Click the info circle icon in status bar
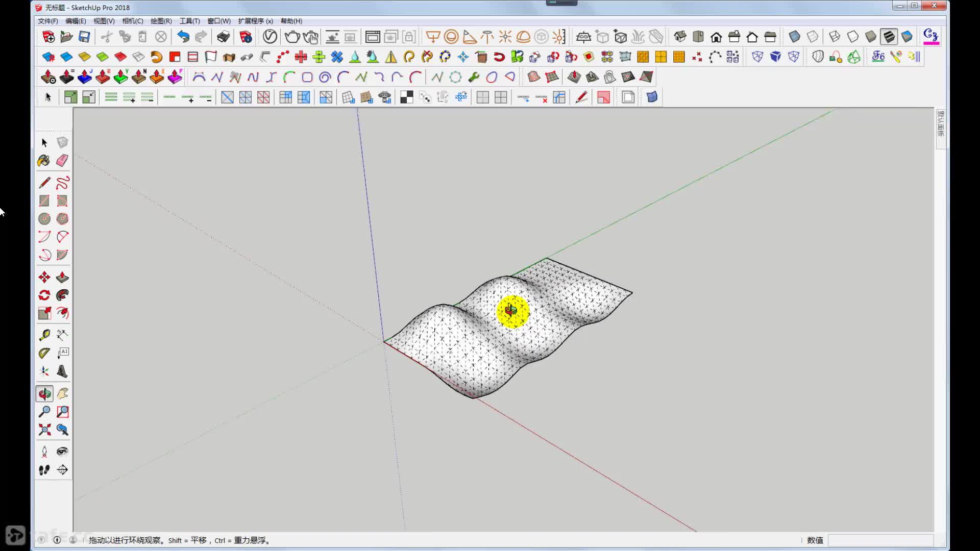980x551 pixels. [57, 540]
